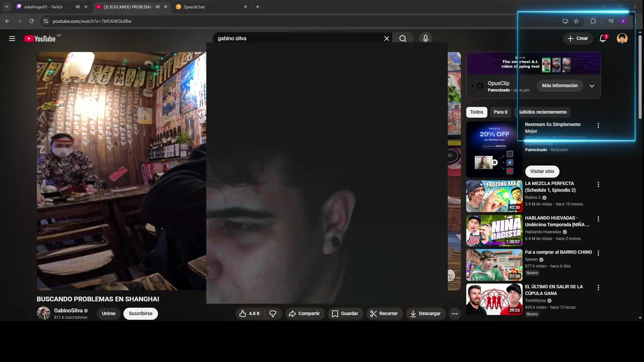
Task: Like the video with the thumbs up
Action: [250, 313]
